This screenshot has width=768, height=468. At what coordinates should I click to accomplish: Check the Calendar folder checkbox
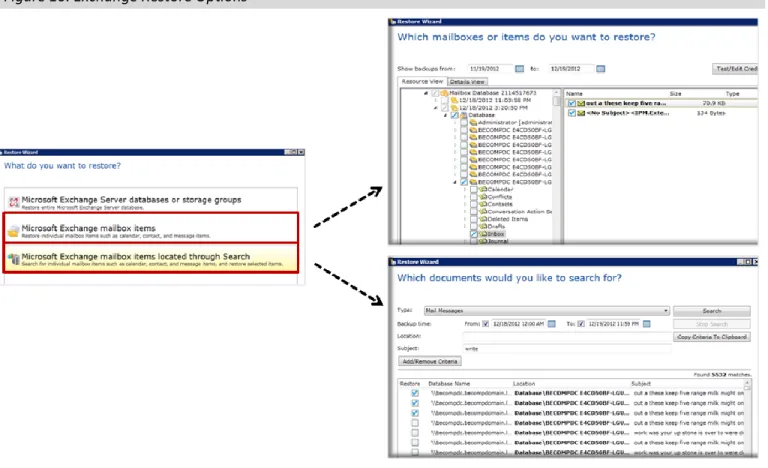pyautogui.click(x=474, y=189)
